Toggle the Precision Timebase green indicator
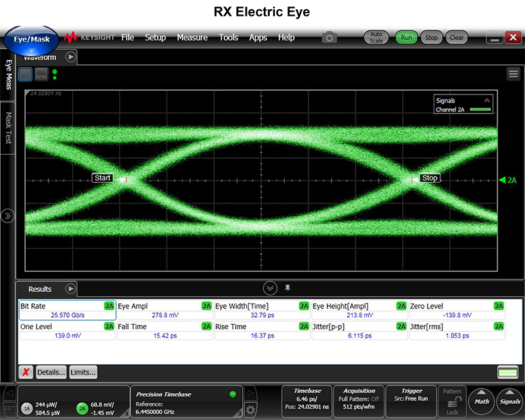Image resolution: width=525 pixels, height=420 pixels. pos(231,394)
